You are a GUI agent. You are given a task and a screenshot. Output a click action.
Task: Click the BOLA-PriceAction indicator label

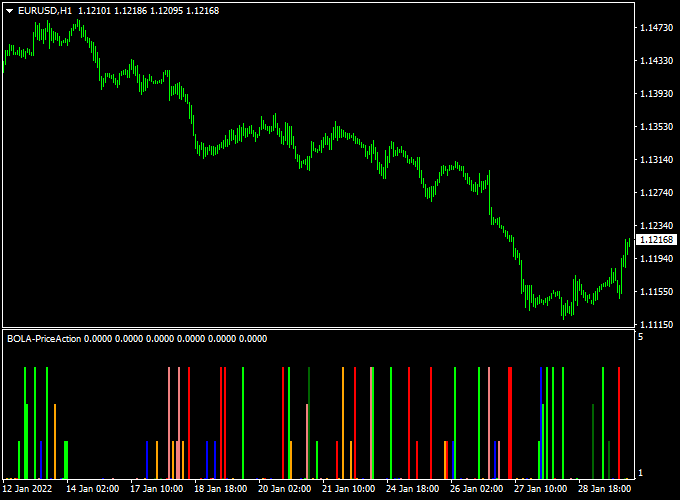44,339
